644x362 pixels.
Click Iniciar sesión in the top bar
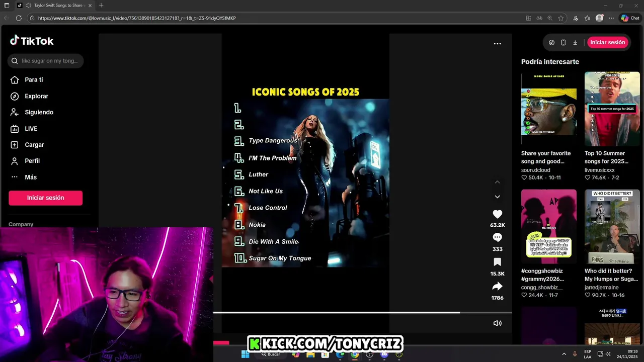[607, 42]
